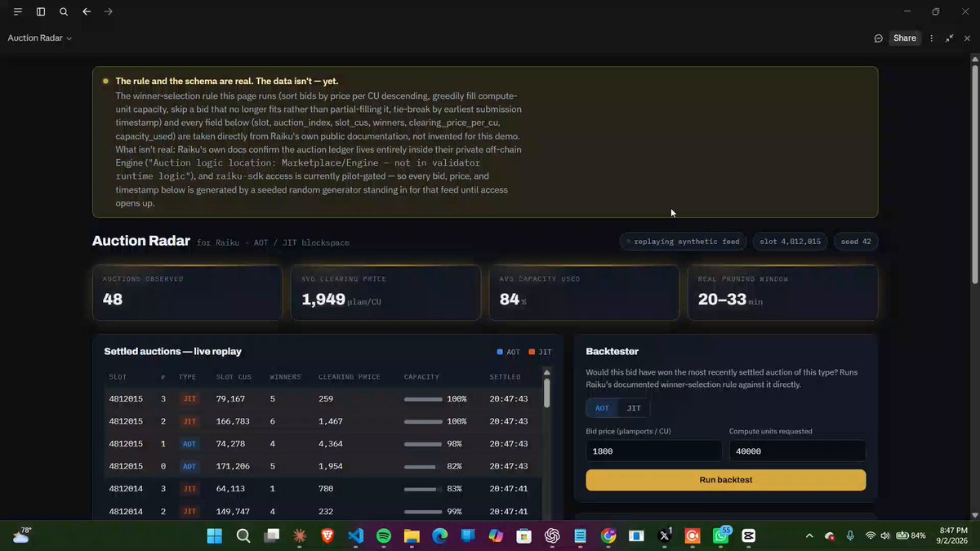Click the capacity bar showing 82%
Viewport: 980px width, 551px height.
click(x=423, y=467)
